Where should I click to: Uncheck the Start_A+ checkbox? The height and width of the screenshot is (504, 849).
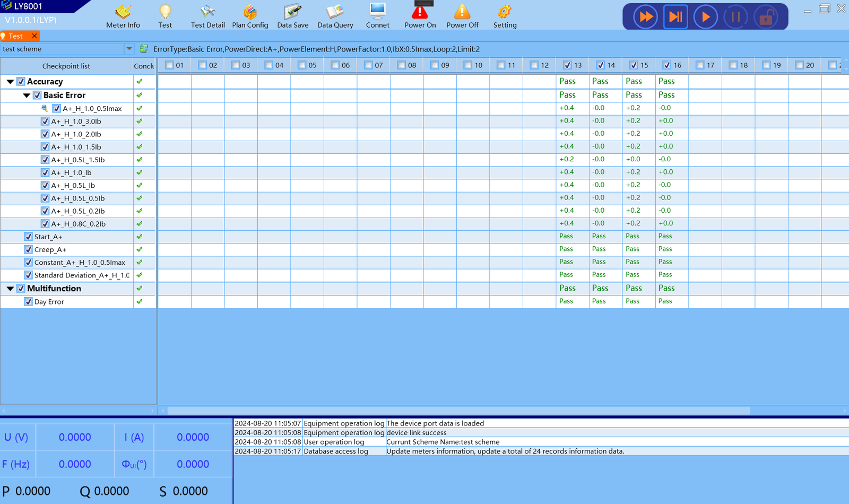[x=29, y=237]
